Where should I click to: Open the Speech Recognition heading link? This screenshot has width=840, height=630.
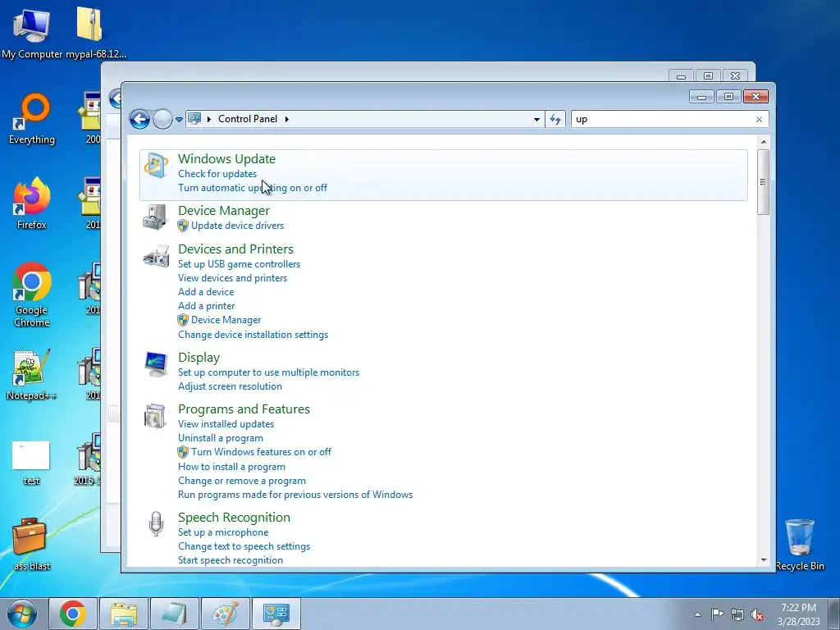click(234, 517)
